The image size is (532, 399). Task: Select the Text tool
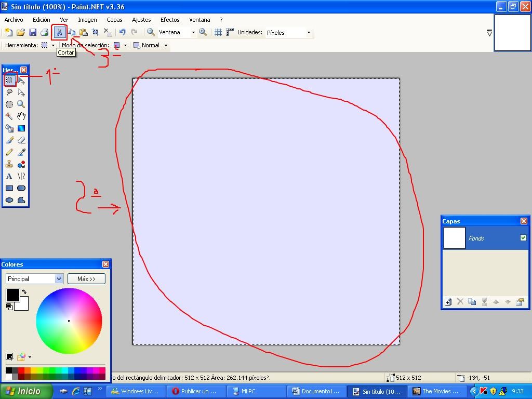point(9,176)
